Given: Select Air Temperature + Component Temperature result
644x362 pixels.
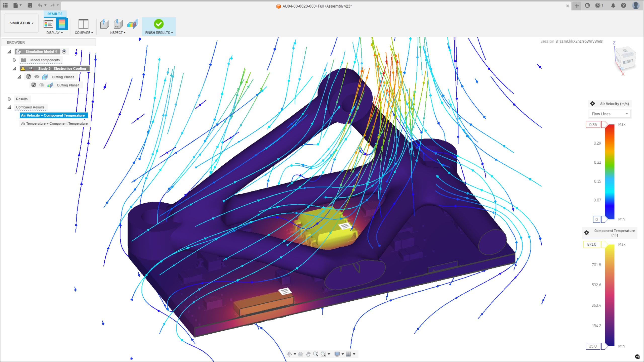Looking at the screenshot, I should 54,123.
